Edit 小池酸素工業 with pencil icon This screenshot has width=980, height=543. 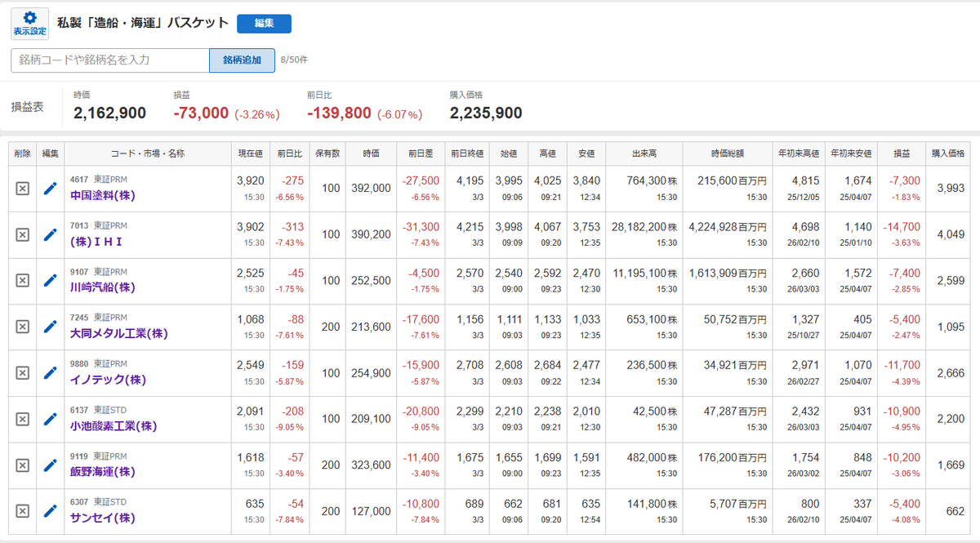click(x=51, y=419)
